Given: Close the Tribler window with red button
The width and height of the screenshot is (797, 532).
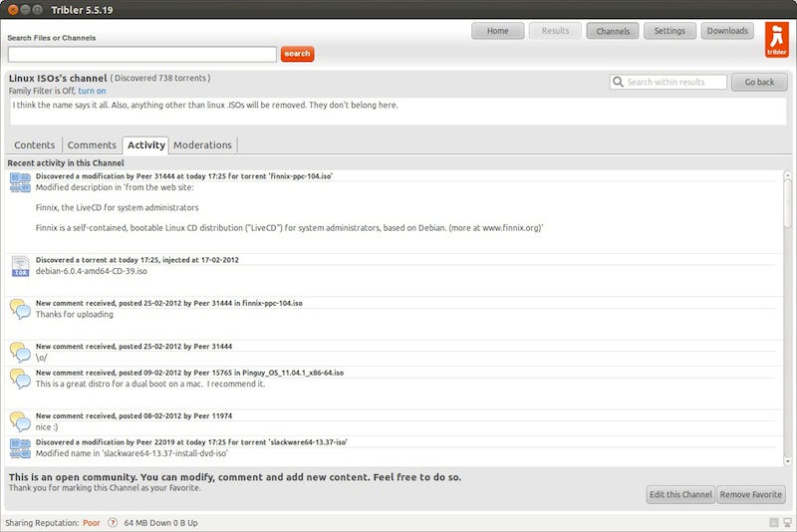Looking at the screenshot, I should 13,10.
